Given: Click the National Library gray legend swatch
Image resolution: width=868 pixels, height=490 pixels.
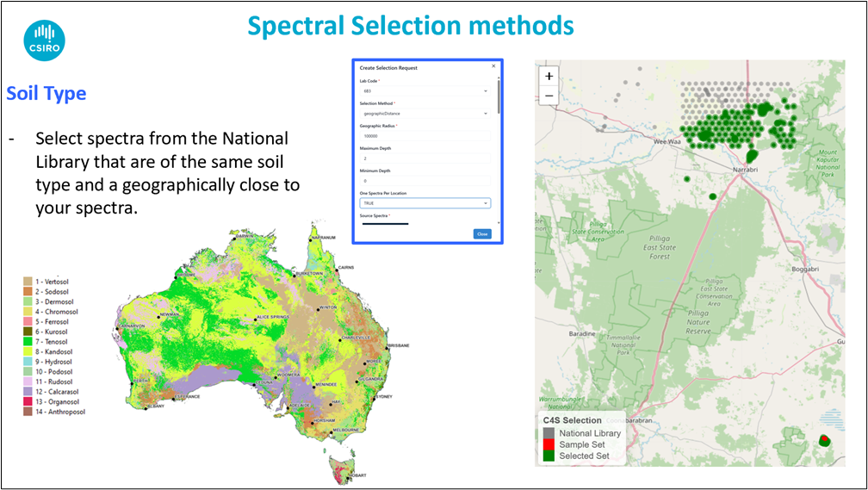Looking at the screenshot, I should point(549,433).
